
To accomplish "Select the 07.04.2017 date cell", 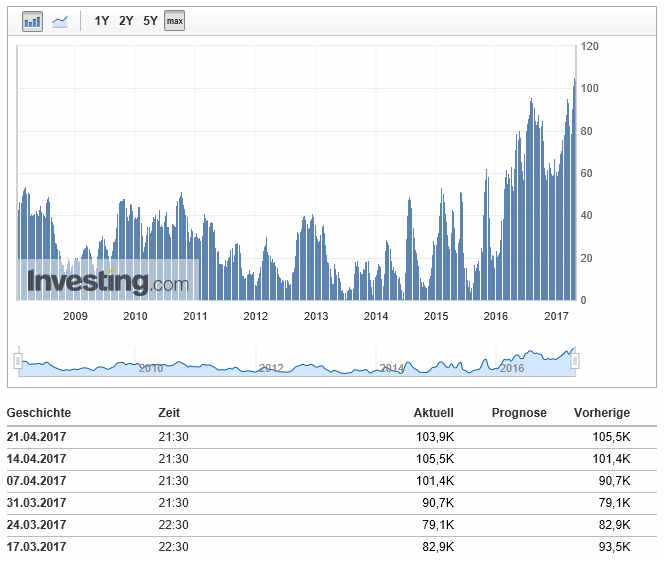I will (x=36, y=481).
